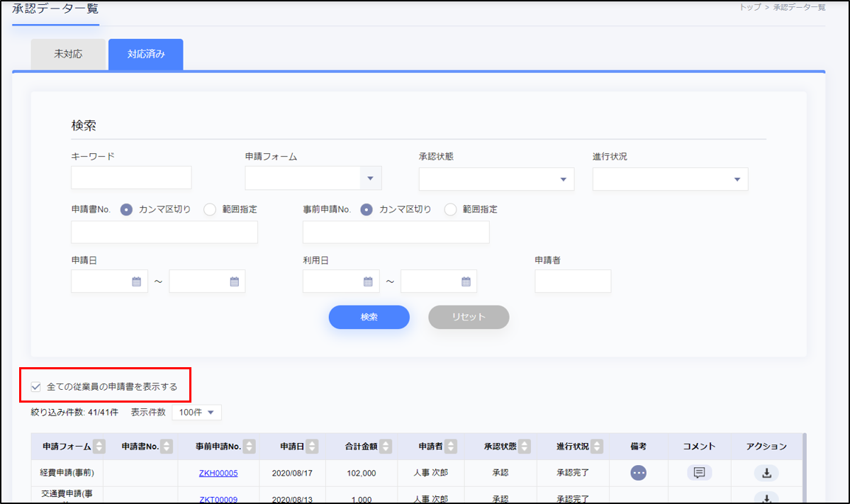Screen dimensions: 850x504
Task: Toggle 全ての従業員の申請書を表示する checkbox
Action: point(36,387)
